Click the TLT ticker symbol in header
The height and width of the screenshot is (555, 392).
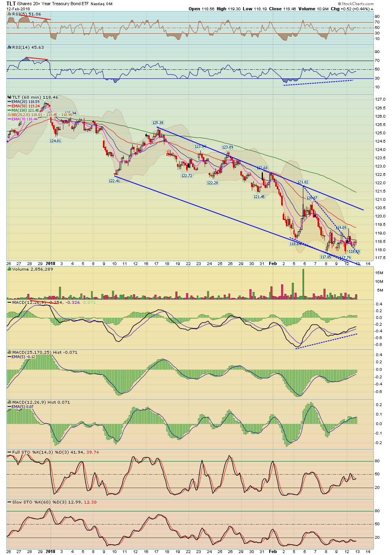pos(11,4)
